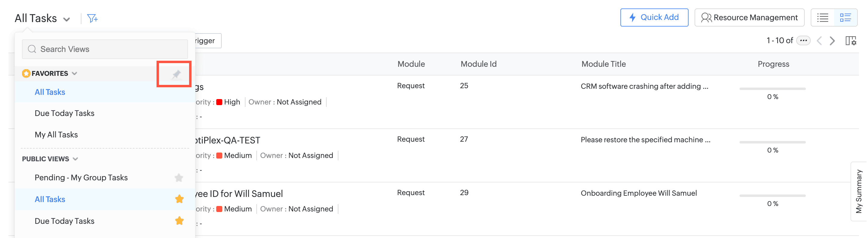Favorite the Pending - My Group Tasks star
868x238 pixels.
coord(179,178)
